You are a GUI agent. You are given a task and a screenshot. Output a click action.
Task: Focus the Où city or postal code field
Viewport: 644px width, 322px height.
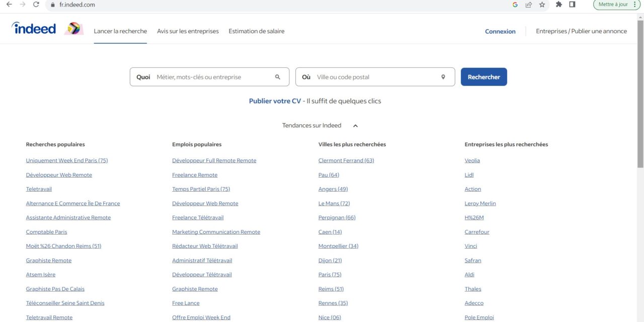click(375, 77)
